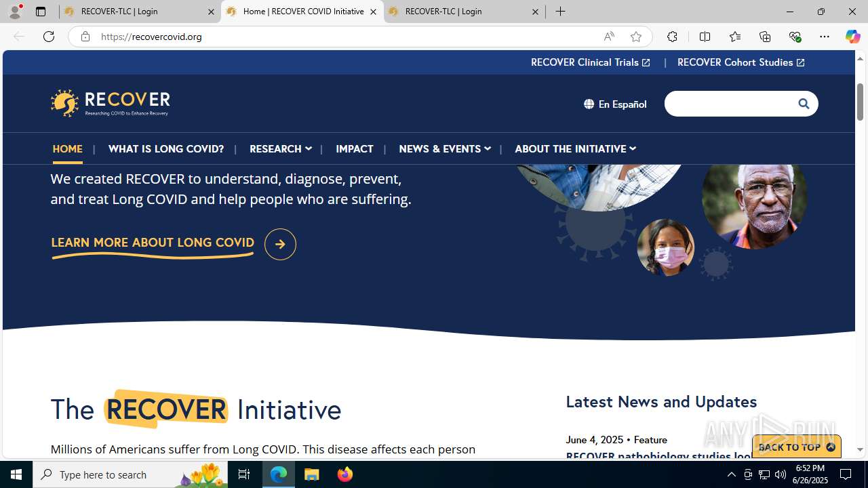868x488 pixels.
Task: Go to RECOVER logo homepage
Action: tap(111, 103)
